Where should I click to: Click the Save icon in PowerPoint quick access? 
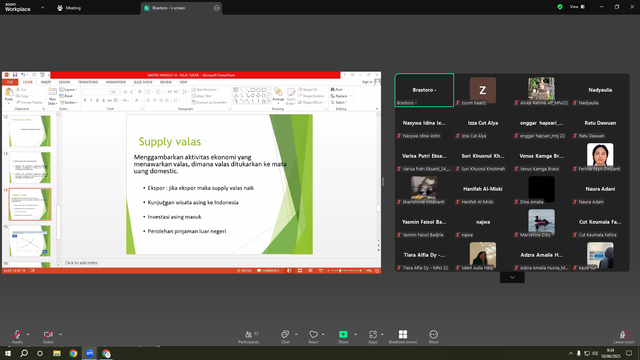pos(15,75)
